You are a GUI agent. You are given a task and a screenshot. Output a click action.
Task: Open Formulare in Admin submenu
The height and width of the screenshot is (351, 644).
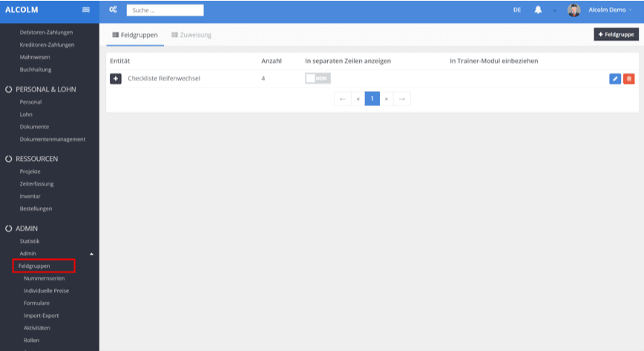36,303
